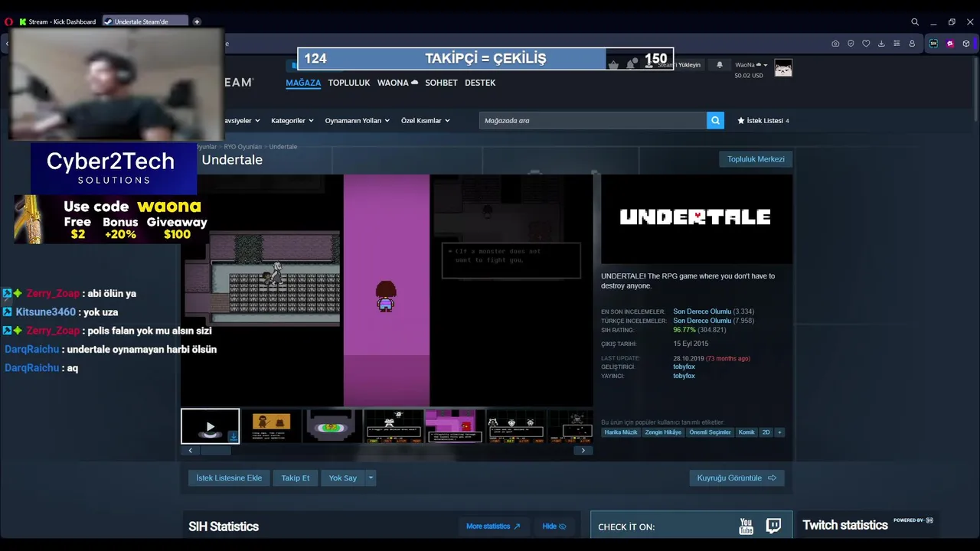Viewport: 980px width, 551px height.
Task: Open the MAĞAZA menu
Action: click(x=303, y=83)
